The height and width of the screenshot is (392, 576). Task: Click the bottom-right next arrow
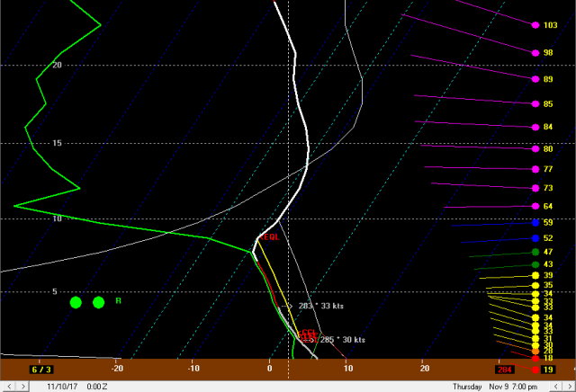click(x=570, y=386)
